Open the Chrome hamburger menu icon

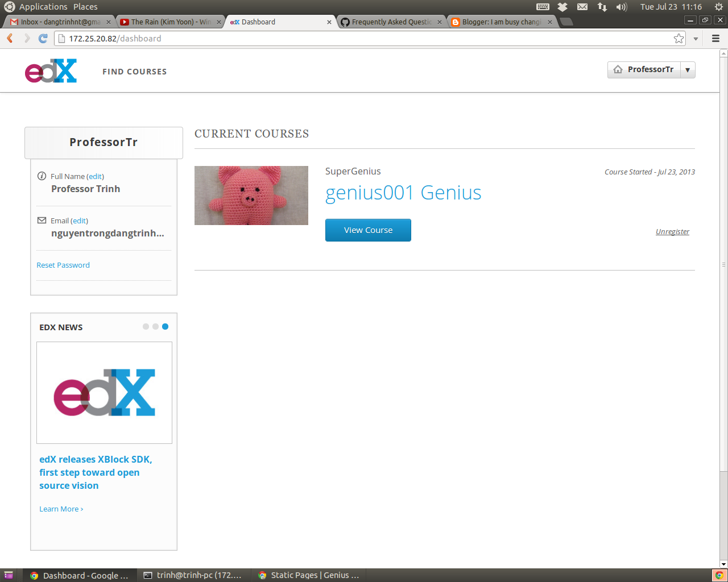coord(715,39)
